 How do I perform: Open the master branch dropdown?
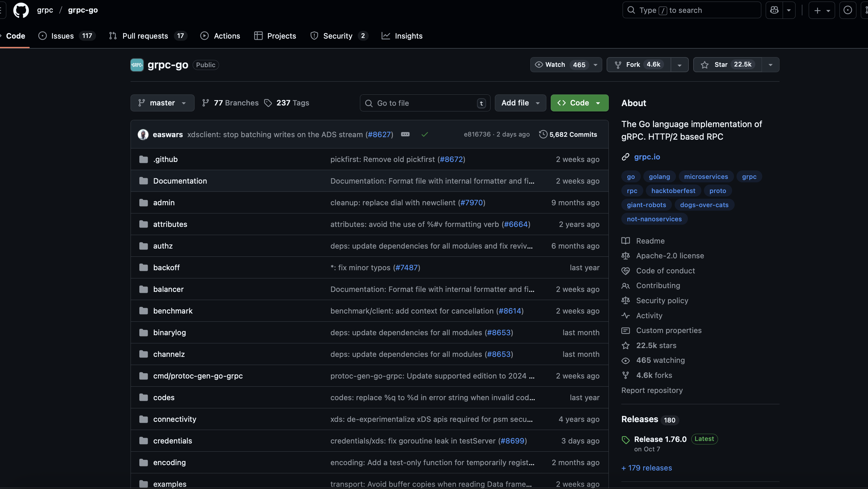(x=162, y=103)
